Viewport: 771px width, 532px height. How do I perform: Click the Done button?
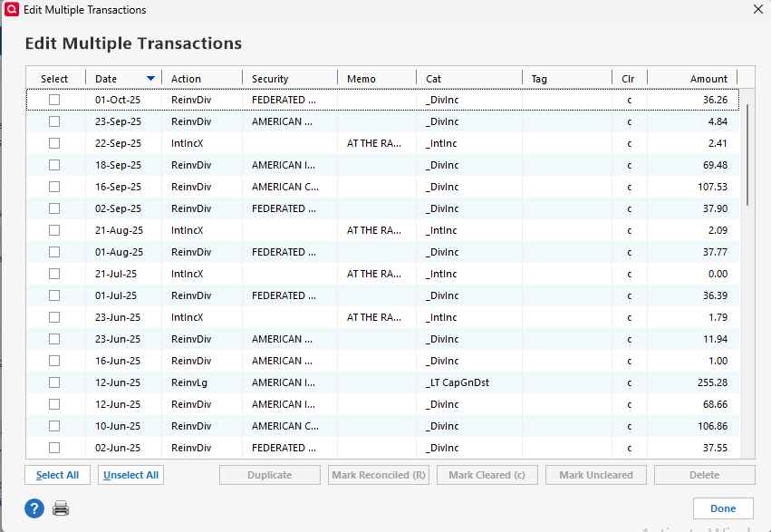pos(723,508)
